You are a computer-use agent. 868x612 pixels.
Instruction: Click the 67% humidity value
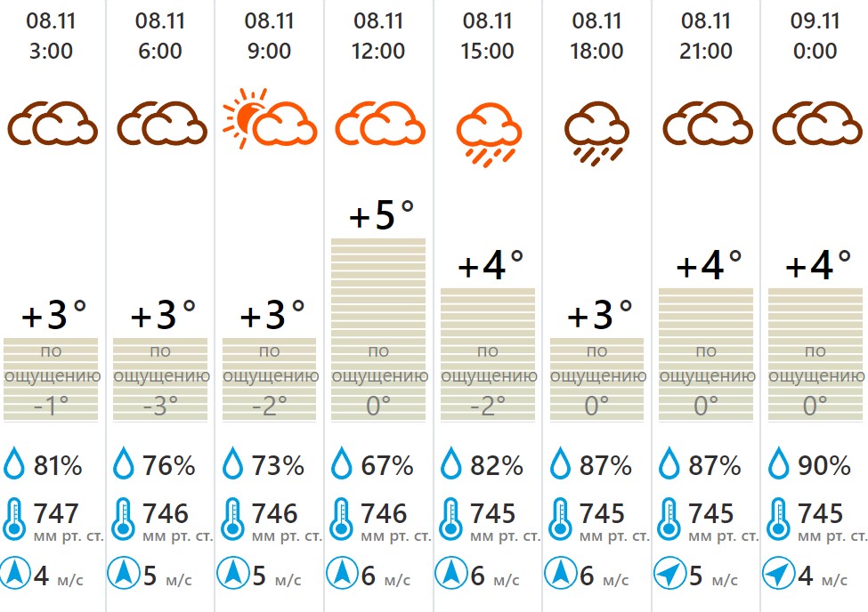click(385, 465)
